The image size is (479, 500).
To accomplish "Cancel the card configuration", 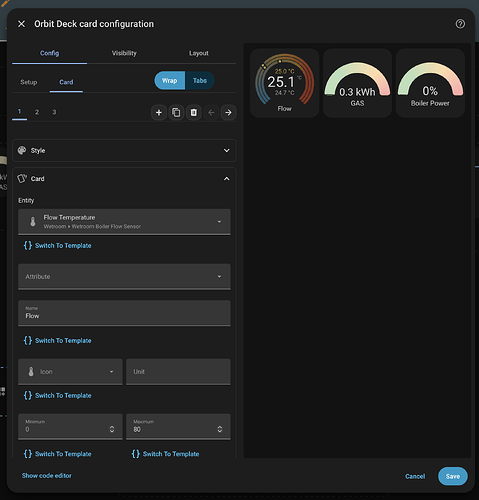I will (x=415, y=476).
